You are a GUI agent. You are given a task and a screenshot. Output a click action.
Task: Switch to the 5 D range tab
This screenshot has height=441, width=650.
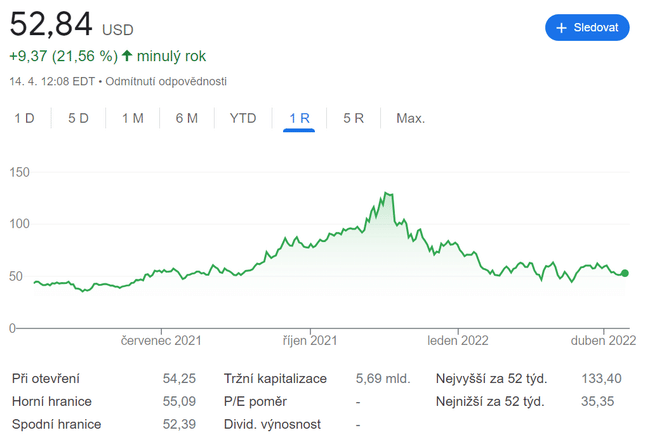point(79,118)
